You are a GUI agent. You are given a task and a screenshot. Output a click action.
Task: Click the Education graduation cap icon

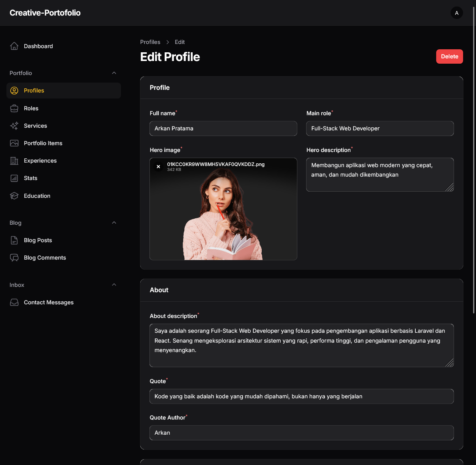coord(14,196)
